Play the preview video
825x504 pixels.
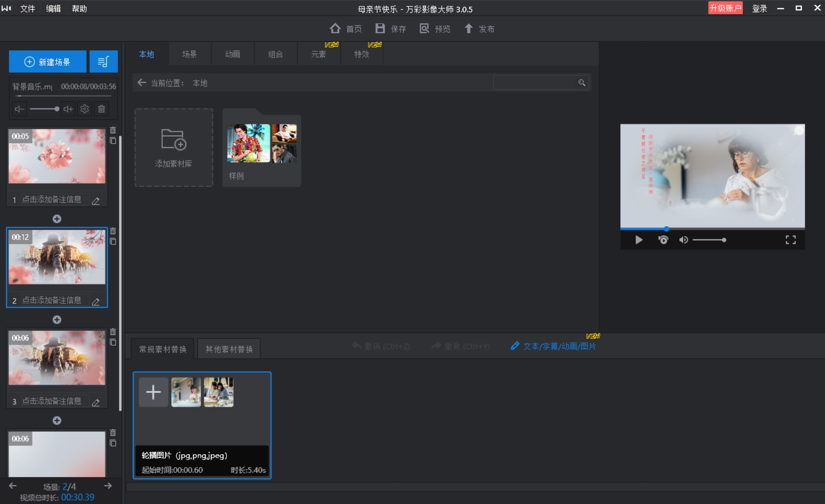point(639,240)
